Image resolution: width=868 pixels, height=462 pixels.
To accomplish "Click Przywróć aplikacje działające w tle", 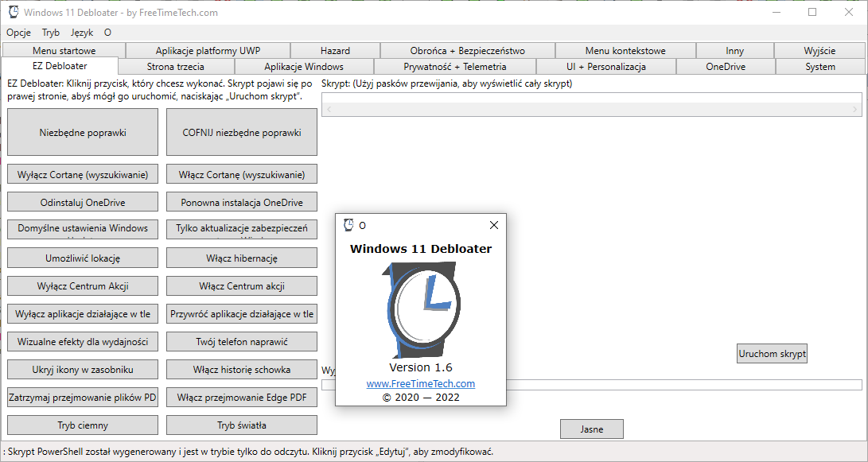I will pyautogui.click(x=242, y=314).
